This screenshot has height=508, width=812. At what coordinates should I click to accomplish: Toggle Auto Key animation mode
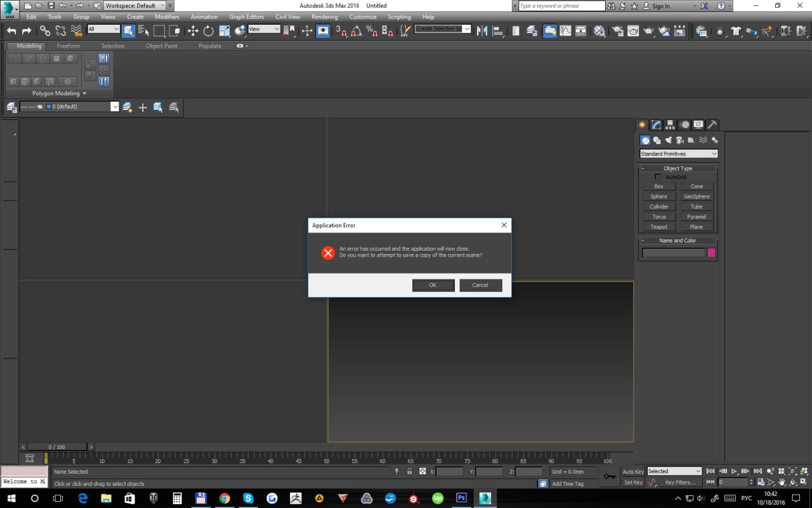[633, 472]
